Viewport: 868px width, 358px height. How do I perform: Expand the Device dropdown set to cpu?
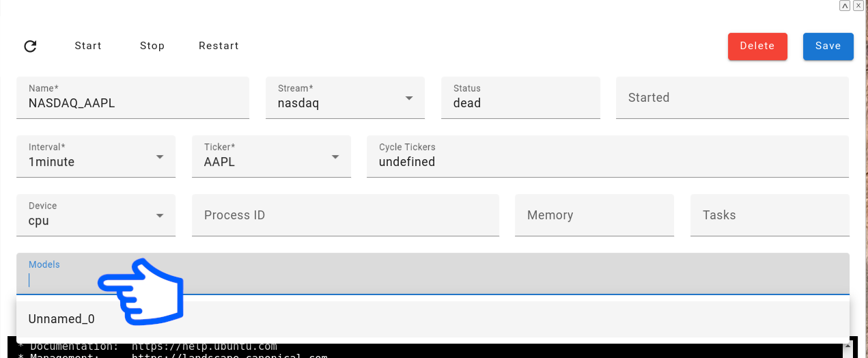96,215
